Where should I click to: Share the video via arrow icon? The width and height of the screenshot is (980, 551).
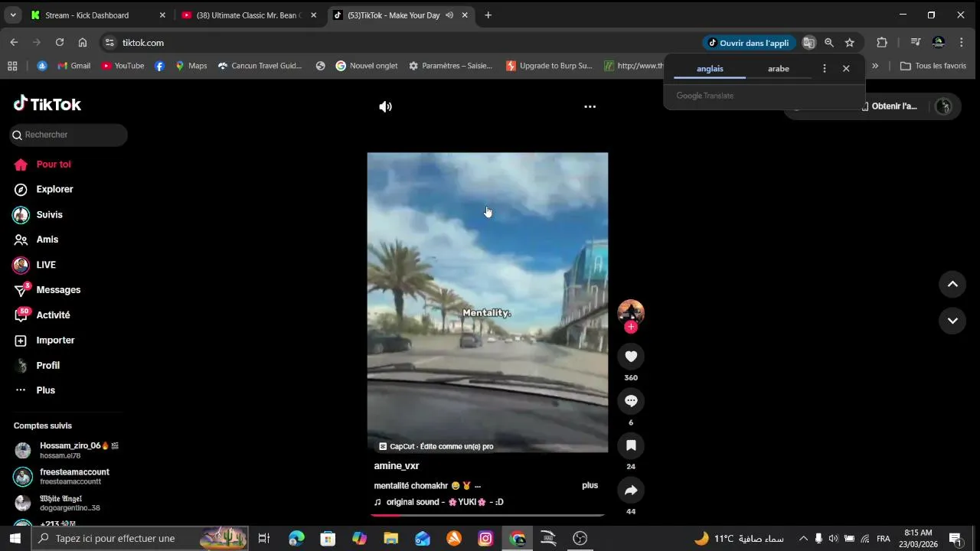click(x=631, y=491)
